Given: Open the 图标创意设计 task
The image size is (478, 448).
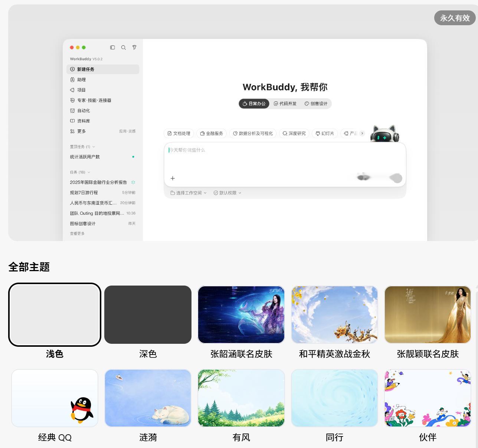Looking at the screenshot, I should (103, 224).
